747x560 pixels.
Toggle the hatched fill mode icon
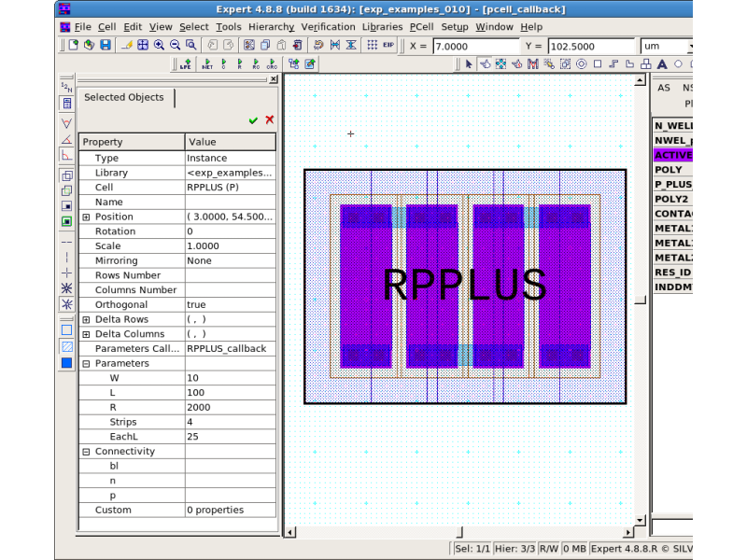[x=66, y=346]
